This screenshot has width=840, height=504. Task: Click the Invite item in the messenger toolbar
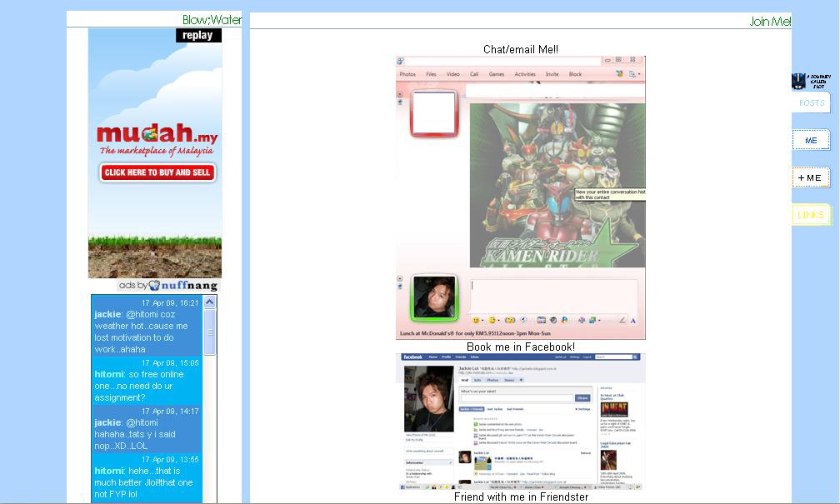pos(552,74)
